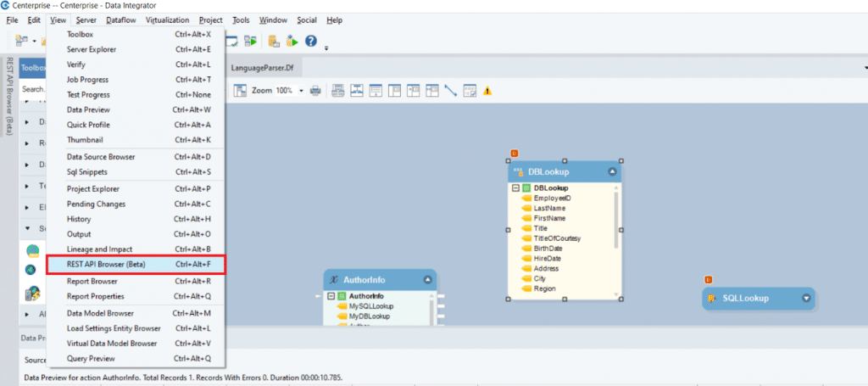Collapse the AuthorInfo tree root node

331,296
